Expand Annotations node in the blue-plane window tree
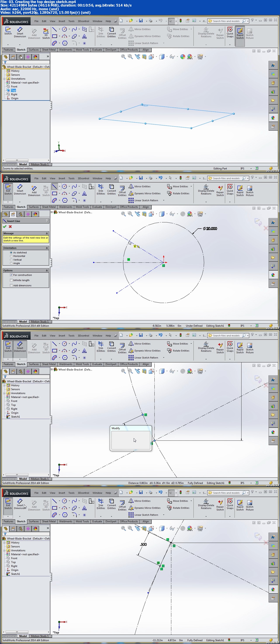The height and width of the screenshot is (644, 280). tap(4, 79)
